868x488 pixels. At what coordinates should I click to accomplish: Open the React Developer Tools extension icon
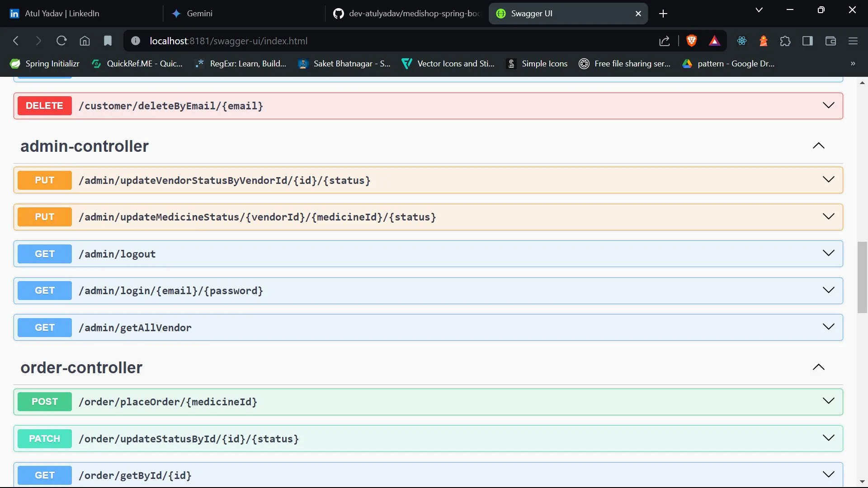coord(742,41)
